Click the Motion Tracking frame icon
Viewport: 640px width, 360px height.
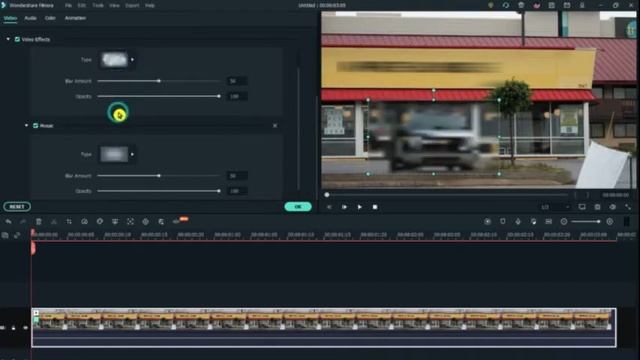[x=130, y=221]
